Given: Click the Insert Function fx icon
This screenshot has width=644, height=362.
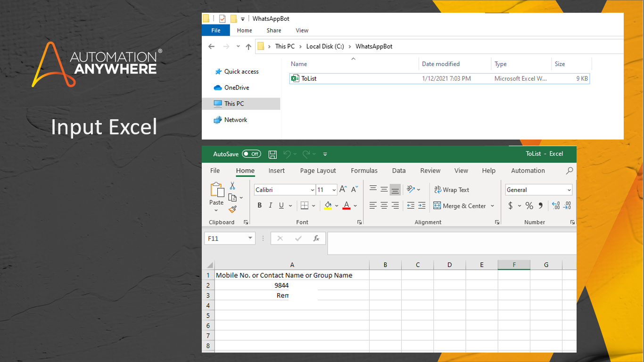Looking at the screenshot, I should pyautogui.click(x=316, y=239).
